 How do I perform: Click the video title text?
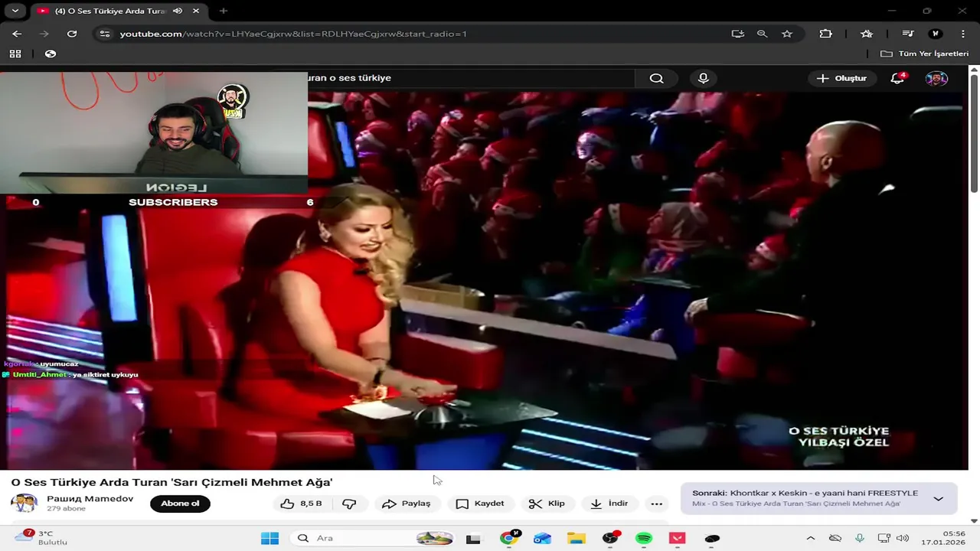171,482
